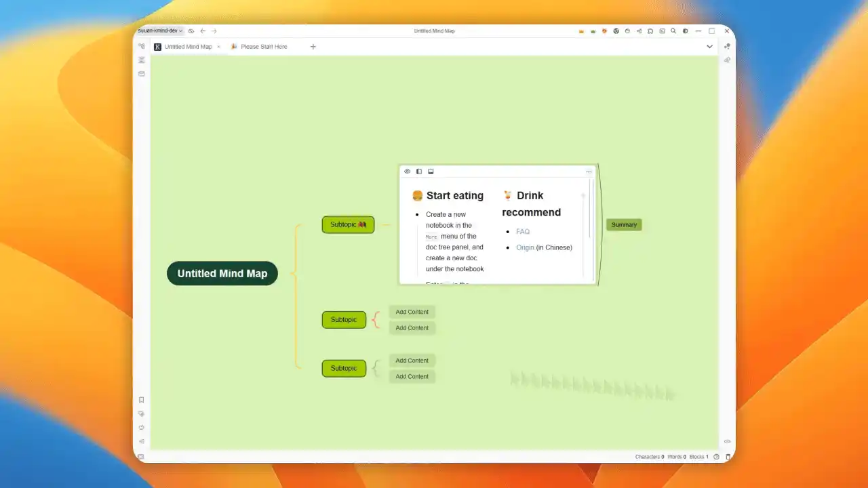Click the embedded doc vertical scrollbar
The width and height of the screenshot is (868, 488).
coord(590,208)
